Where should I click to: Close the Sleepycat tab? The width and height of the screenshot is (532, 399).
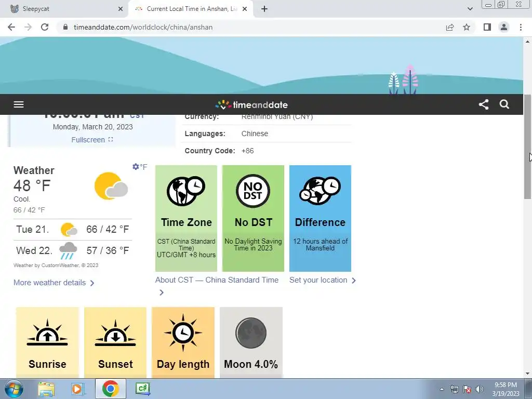[121, 9]
